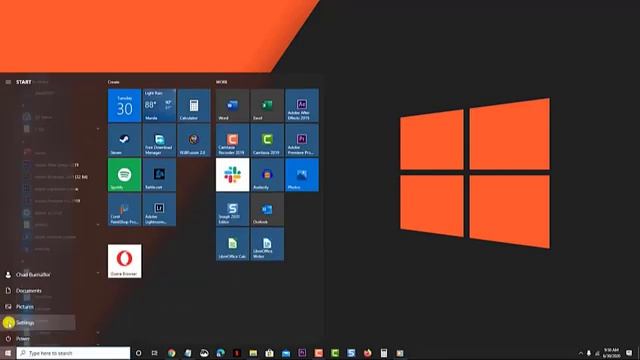Image resolution: width=640 pixels, height=360 pixels.
Task: Open the Battle.net tile
Action: click(x=159, y=175)
